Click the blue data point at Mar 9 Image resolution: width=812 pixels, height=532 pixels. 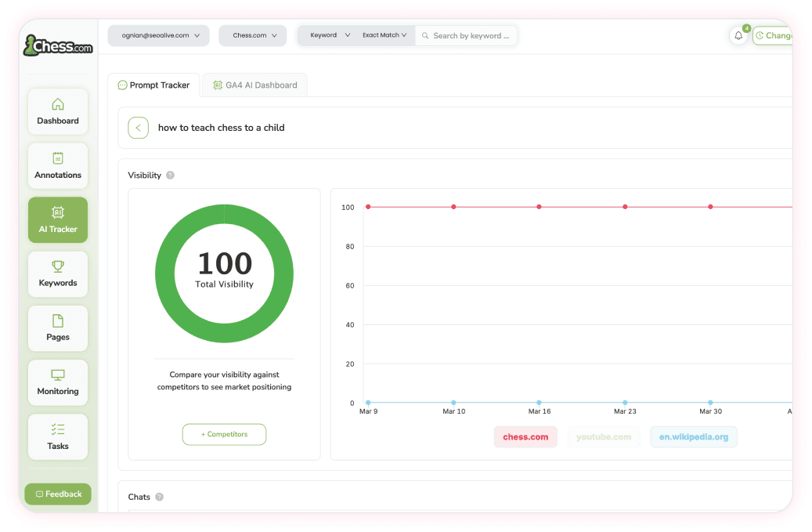click(x=368, y=403)
